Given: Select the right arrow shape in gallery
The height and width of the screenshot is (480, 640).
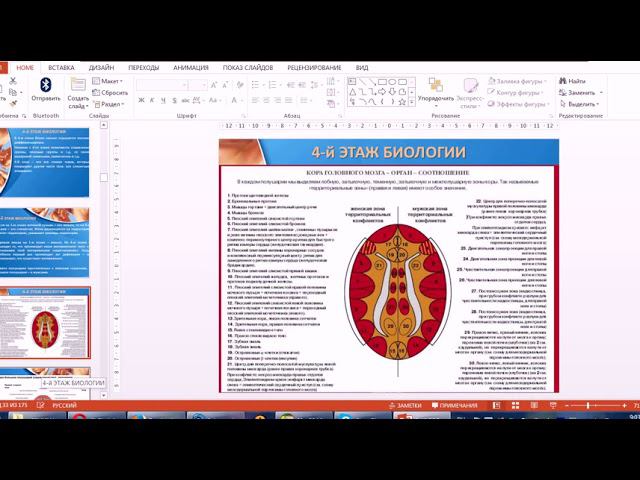Looking at the screenshot, I should tap(382, 92).
